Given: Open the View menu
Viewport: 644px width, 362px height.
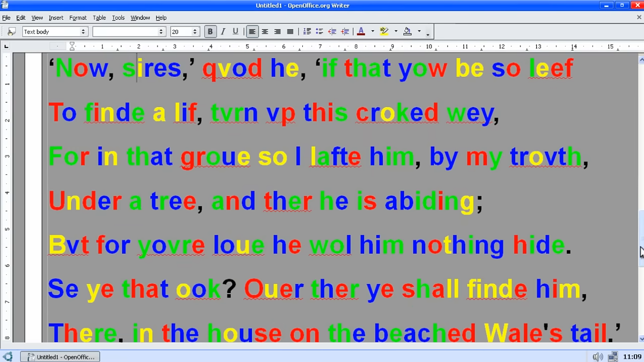Looking at the screenshot, I should tap(37, 18).
